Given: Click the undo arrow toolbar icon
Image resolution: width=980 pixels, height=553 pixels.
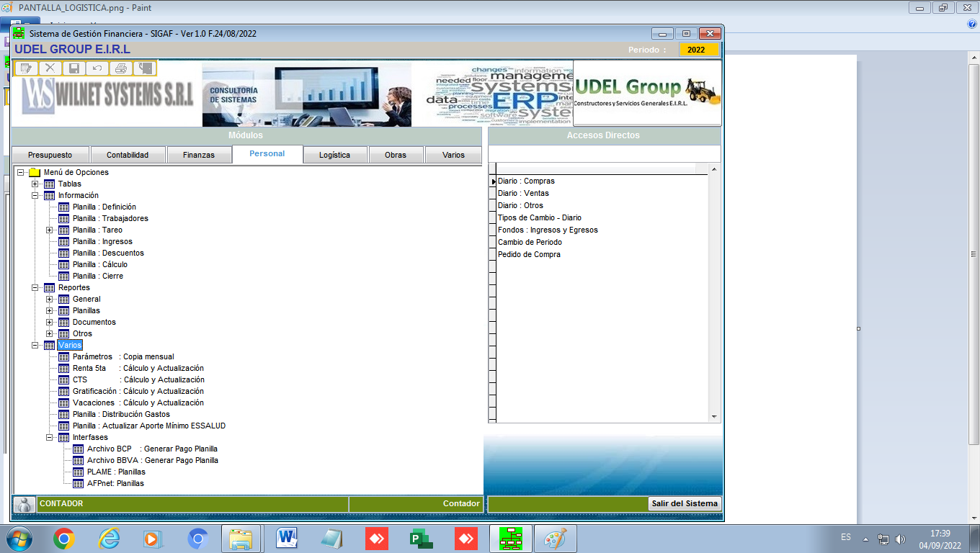Looking at the screenshot, I should click(x=97, y=68).
